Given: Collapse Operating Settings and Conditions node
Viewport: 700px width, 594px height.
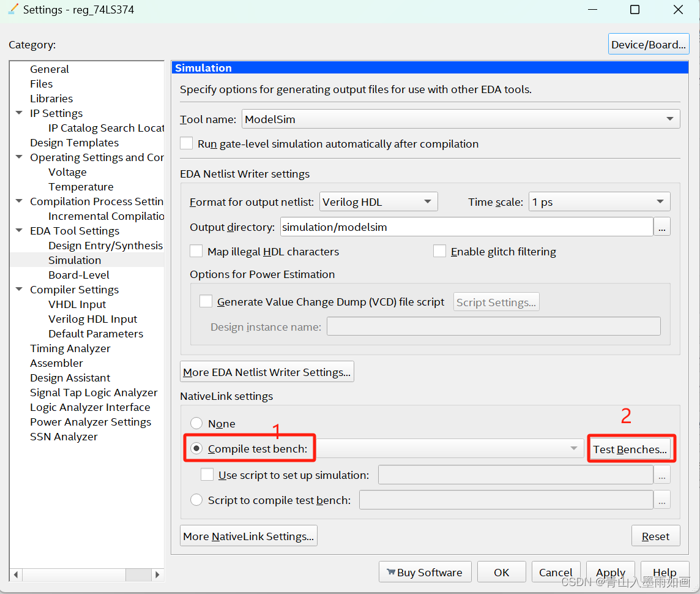Looking at the screenshot, I should point(19,157).
